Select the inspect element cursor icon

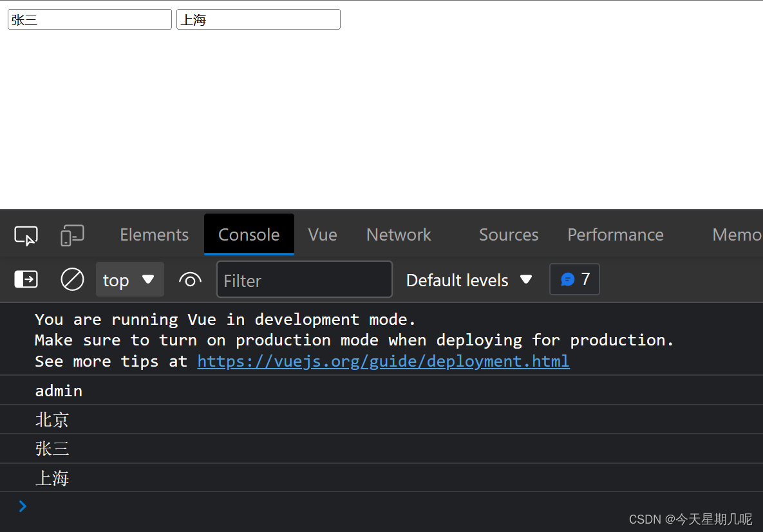[25, 235]
